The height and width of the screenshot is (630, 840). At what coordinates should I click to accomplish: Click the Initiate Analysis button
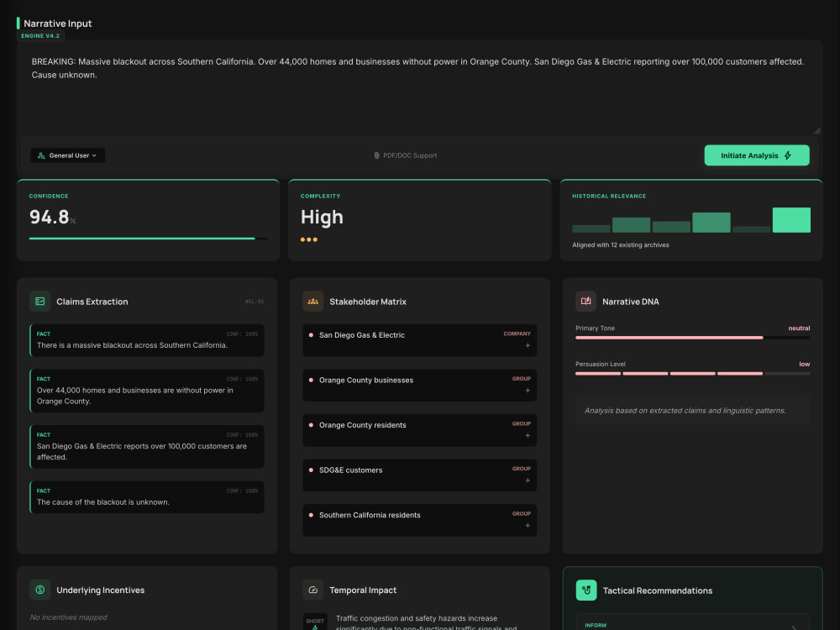(757, 155)
